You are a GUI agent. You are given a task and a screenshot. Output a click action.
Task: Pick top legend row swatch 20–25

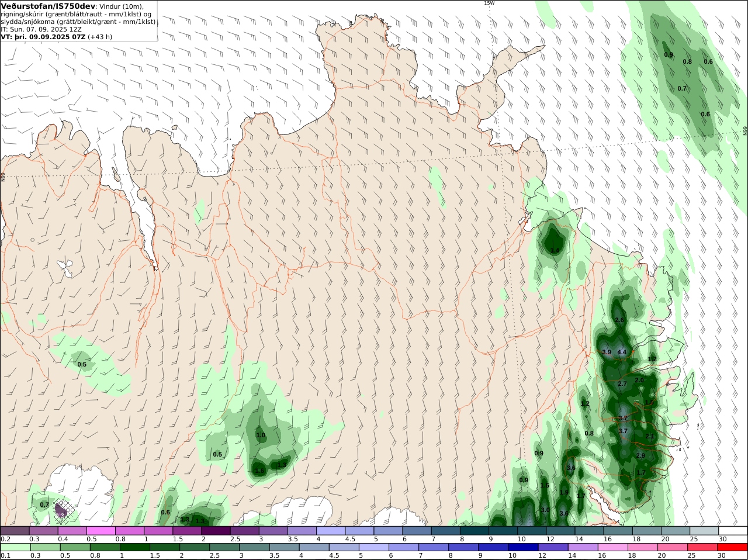675,531
